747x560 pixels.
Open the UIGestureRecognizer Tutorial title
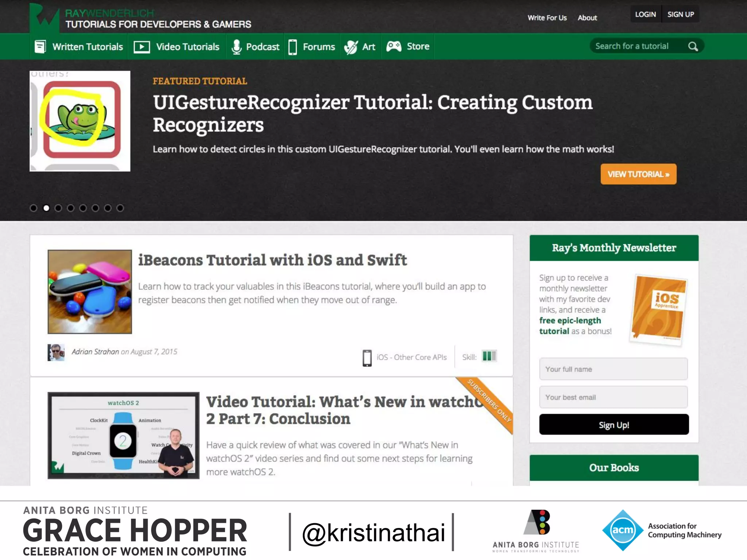372,113
